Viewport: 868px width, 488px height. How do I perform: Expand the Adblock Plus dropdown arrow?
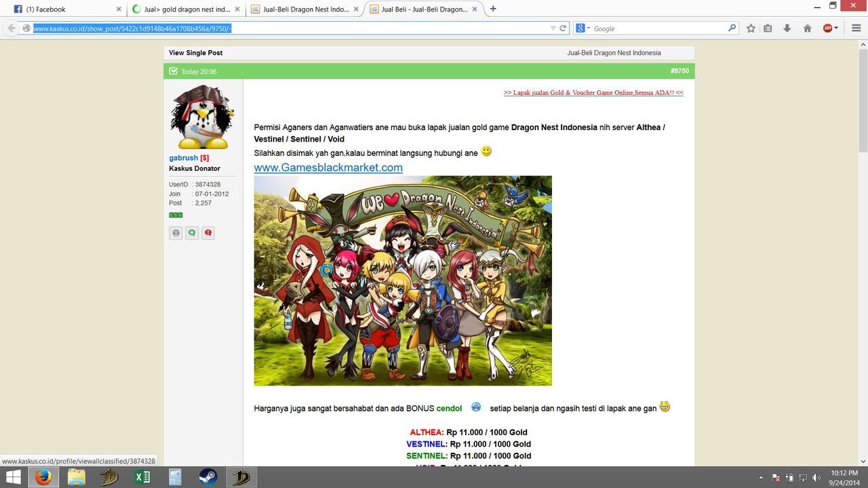pyautogui.click(x=836, y=28)
